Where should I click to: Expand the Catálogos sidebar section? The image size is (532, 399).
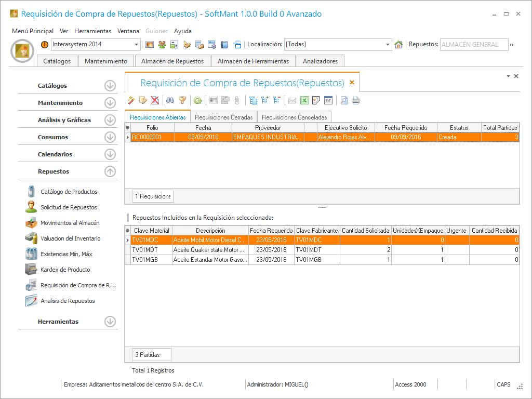point(110,86)
